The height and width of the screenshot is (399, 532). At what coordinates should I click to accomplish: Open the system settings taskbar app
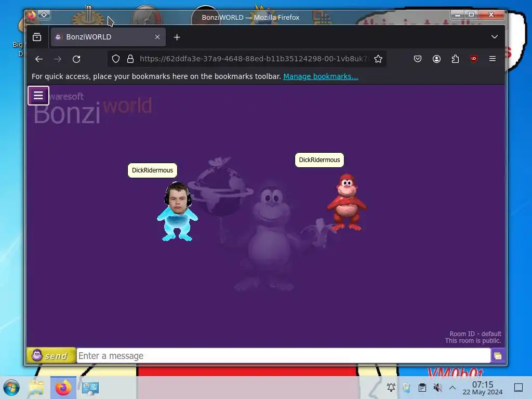[x=90, y=388]
